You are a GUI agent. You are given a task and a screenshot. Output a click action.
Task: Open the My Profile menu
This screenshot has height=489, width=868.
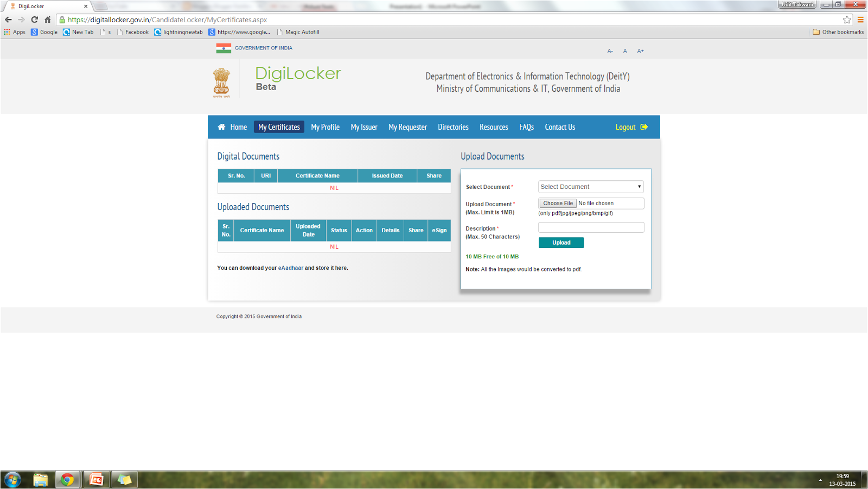(x=325, y=127)
